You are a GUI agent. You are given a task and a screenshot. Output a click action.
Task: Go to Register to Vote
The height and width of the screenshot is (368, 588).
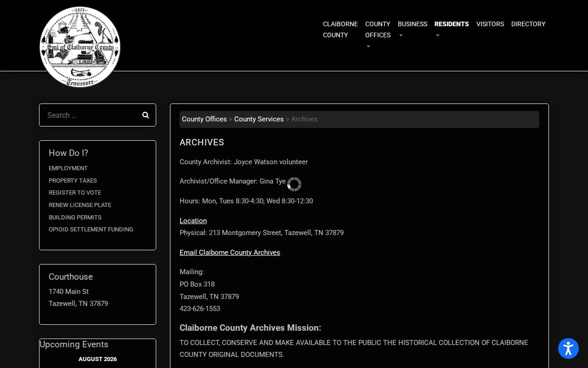pyautogui.click(x=75, y=193)
